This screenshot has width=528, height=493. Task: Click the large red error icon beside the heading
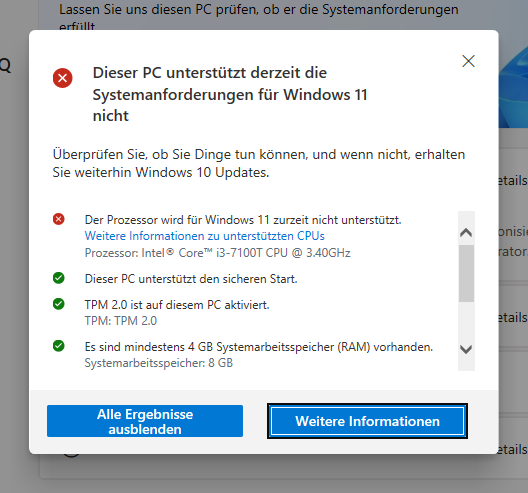tap(63, 78)
